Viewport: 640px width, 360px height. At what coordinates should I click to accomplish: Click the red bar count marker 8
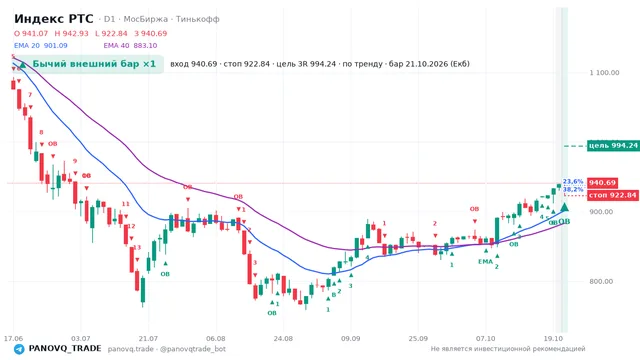(41, 132)
